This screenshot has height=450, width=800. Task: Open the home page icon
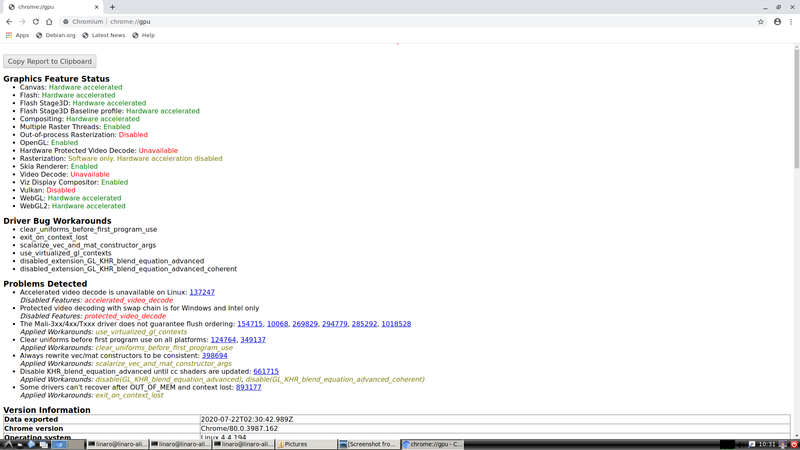(x=49, y=22)
